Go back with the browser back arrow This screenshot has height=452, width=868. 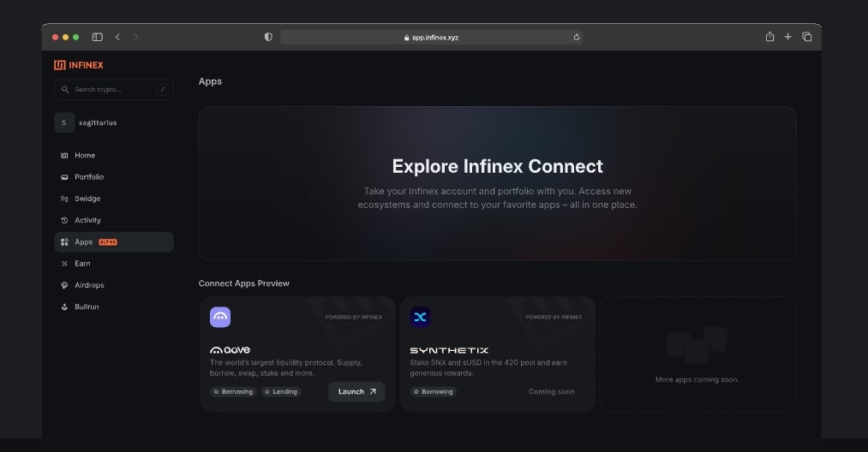pos(117,37)
